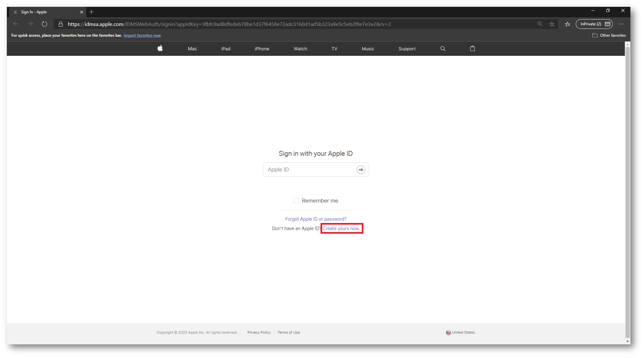Open a new tab with plus icon
The height and width of the screenshot is (358, 644).
(x=92, y=12)
